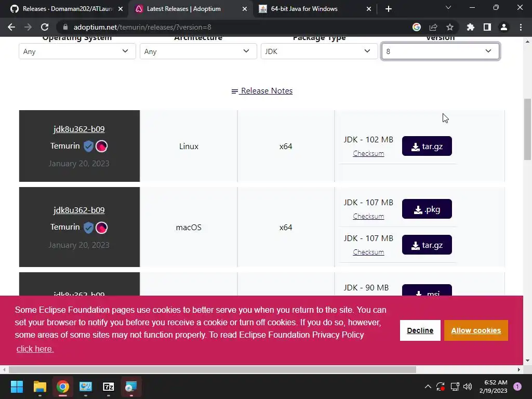Screen dimensions: 532x399
Task: Open the Chrome three-dot menu
Action: click(x=521, y=27)
